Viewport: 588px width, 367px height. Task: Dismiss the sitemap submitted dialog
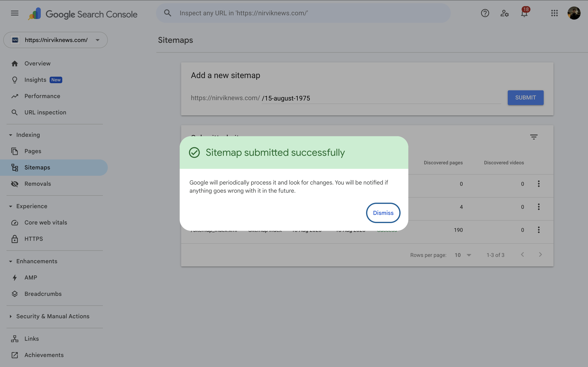tap(383, 213)
